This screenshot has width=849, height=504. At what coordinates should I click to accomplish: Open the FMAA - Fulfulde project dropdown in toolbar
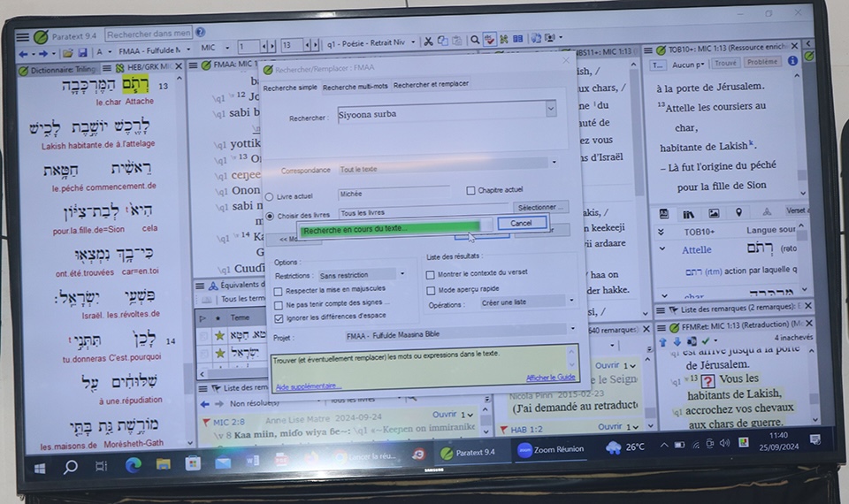[x=188, y=50]
